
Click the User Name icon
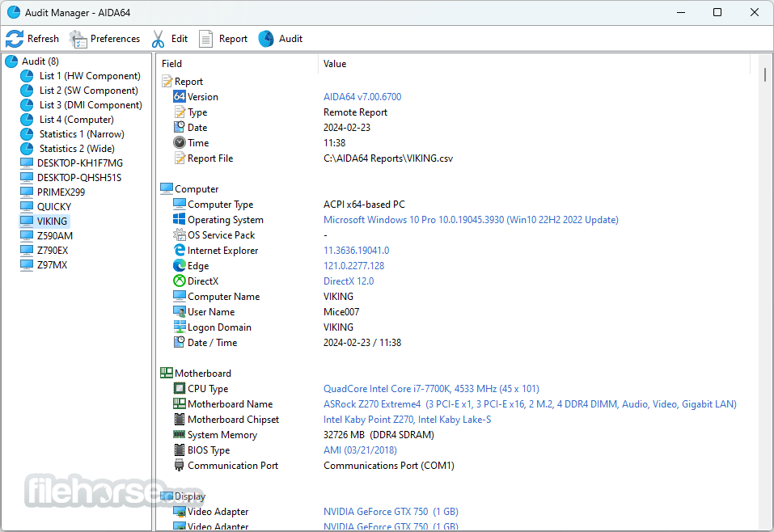[180, 311]
